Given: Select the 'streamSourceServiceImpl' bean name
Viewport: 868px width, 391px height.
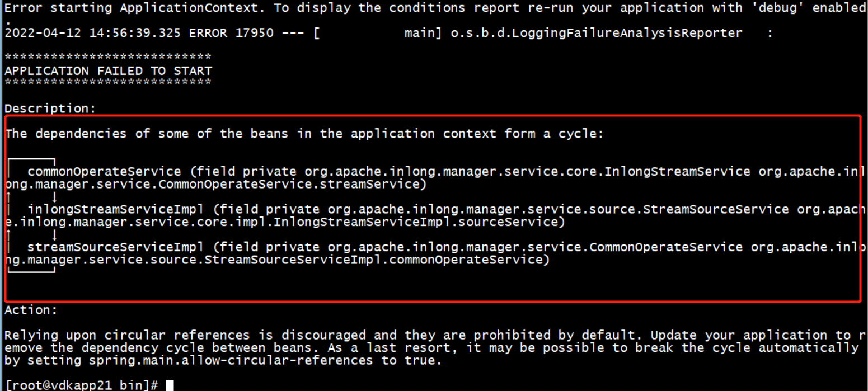Looking at the screenshot, I should pos(116,247).
